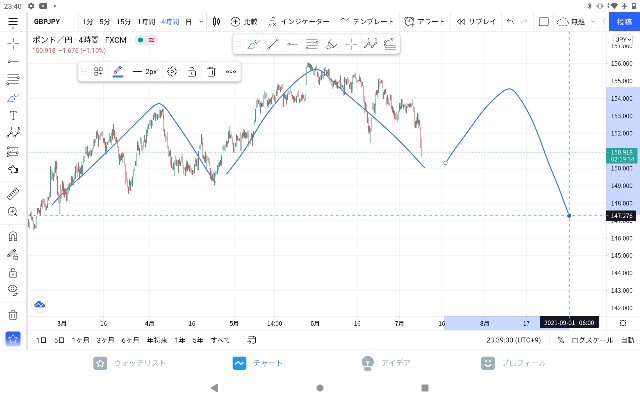Select trend line in floating favorites toolbar
This screenshot has width=640, height=400.
click(x=273, y=44)
